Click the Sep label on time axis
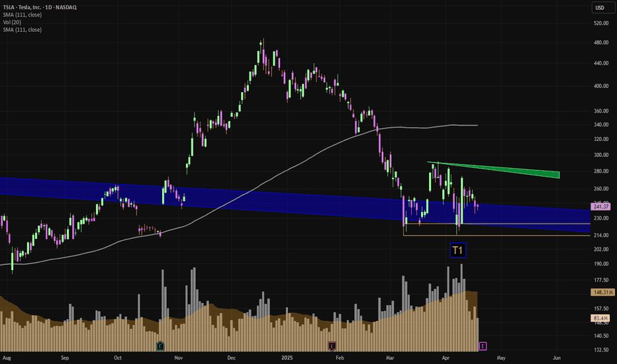Viewport: 617px width, 364px height. click(x=65, y=357)
